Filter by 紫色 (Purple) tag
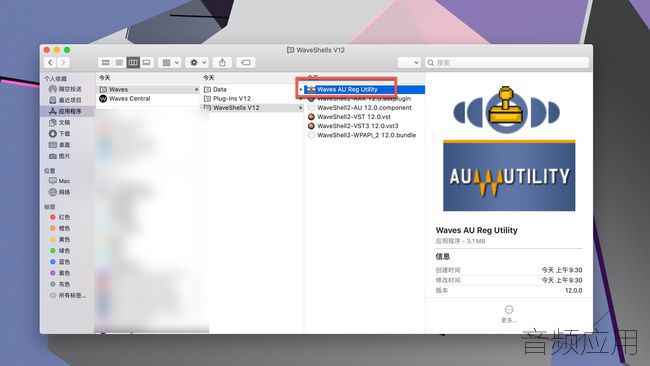Screen dimensions: 650x366 (x=60, y=273)
